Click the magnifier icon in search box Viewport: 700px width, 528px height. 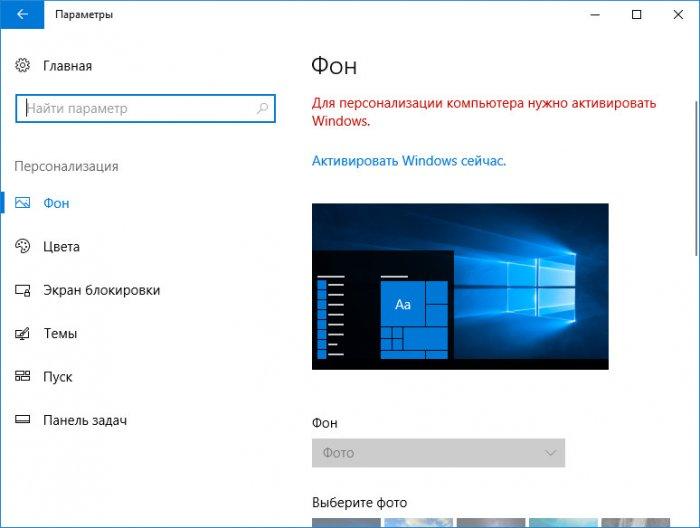[262, 108]
